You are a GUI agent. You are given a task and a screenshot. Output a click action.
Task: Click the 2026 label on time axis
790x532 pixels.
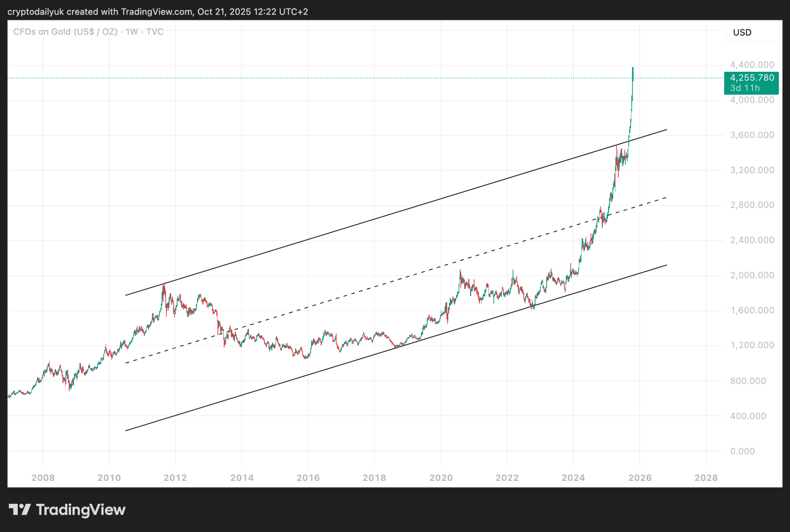click(x=640, y=478)
